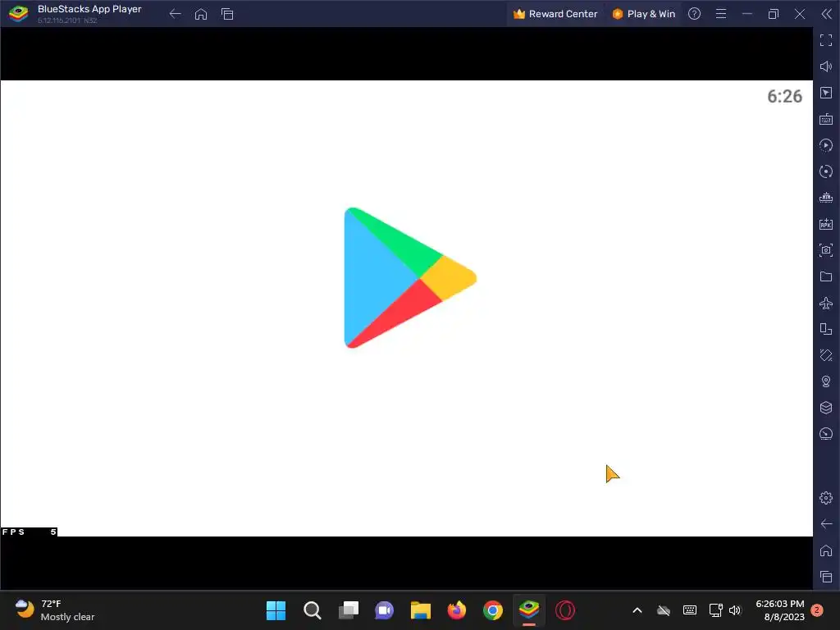
Task: Open BlueStacks settings gear
Action: click(826, 498)
